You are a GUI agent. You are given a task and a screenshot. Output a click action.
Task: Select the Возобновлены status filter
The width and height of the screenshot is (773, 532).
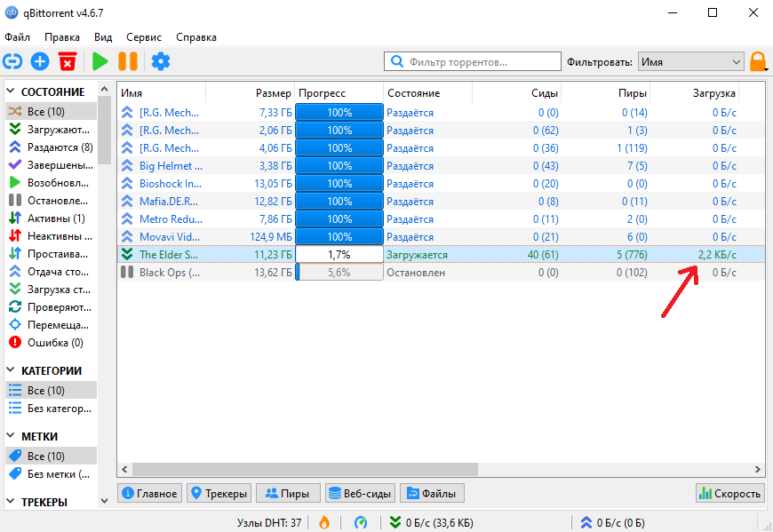coord(52,183)
